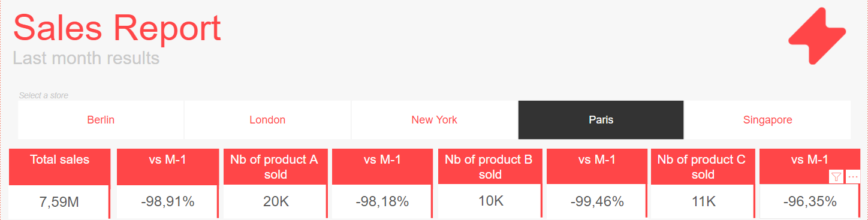Image resolution: width=868 pixels, height=220 pixels.
Task: Click the -98,91% variation value
Action: point(168,202)
